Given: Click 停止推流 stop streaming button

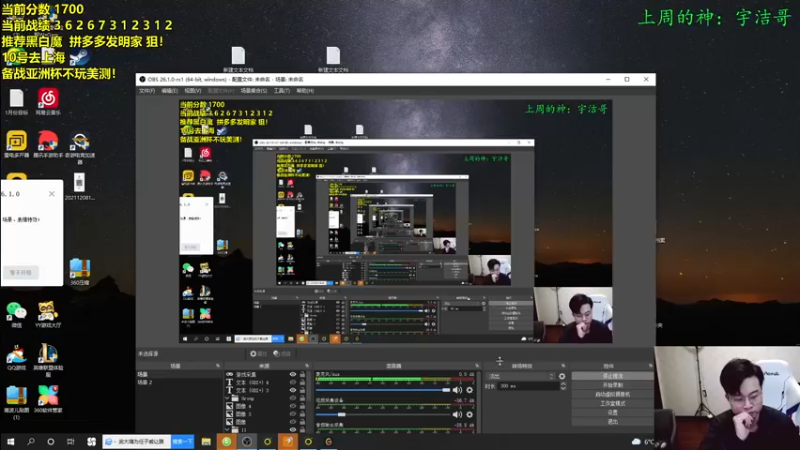Looking at the screenshot, I should point(612,376).
